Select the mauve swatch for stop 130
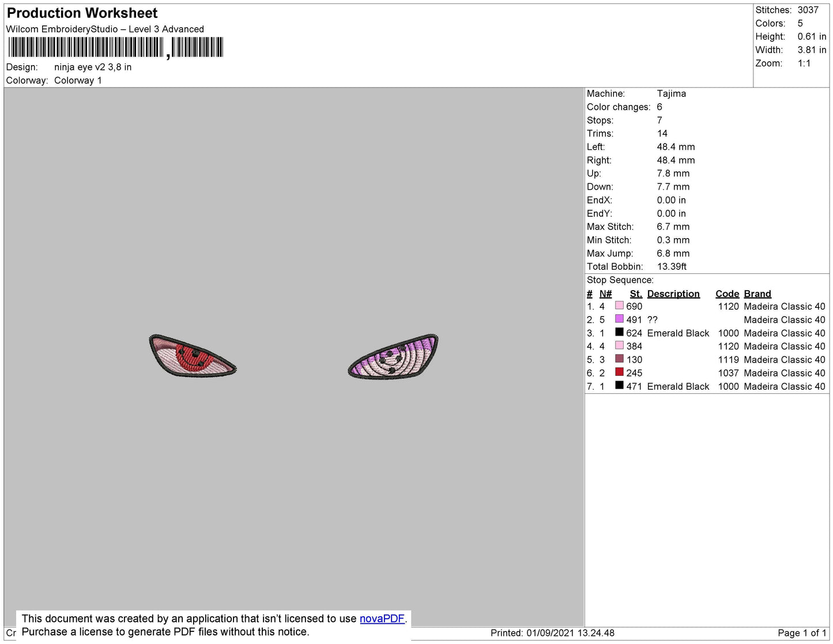Viewport: 833px width, 644px height. pos(619,359)
